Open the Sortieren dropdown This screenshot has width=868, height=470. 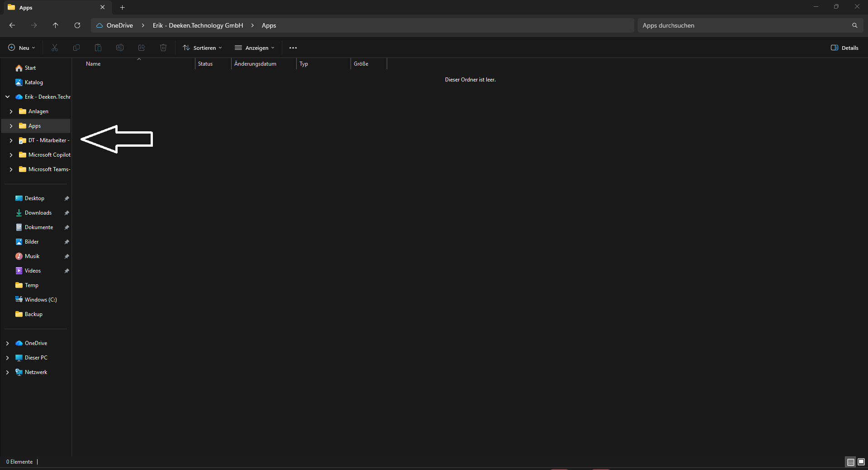point(202,48)
